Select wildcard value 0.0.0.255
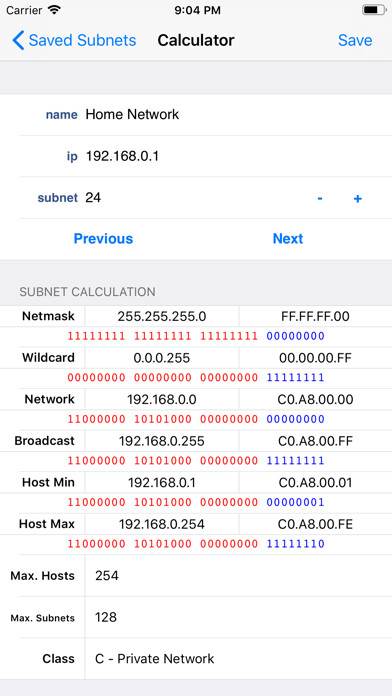The width and height of the screenshot is (392, 696). 162,358
